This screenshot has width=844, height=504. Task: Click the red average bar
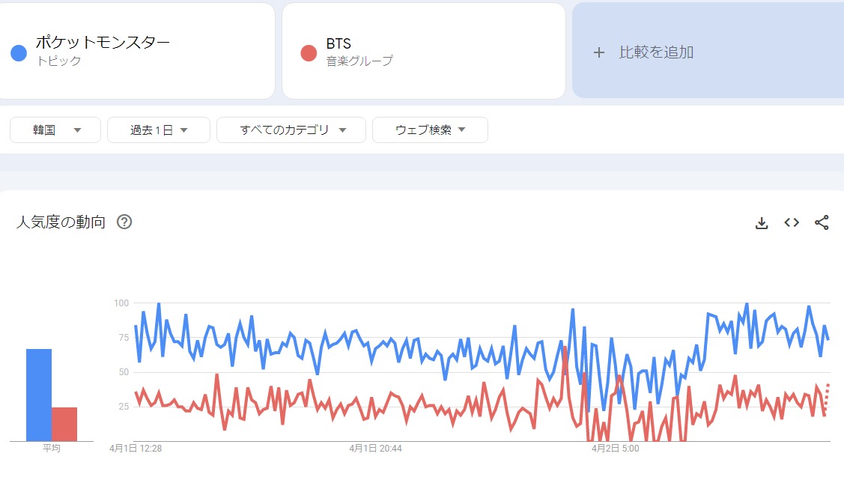(x=64, y=424)
